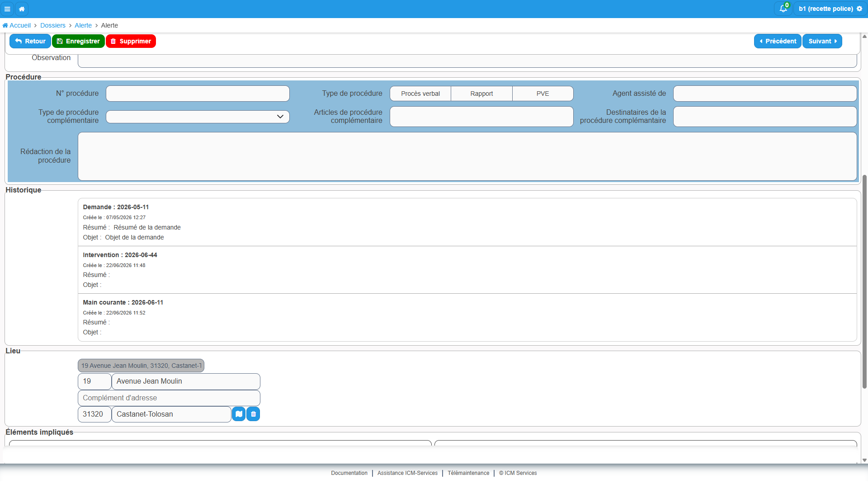Open Documentation footer link
Screen dimensions: 868x488
[x=349, y=473]
